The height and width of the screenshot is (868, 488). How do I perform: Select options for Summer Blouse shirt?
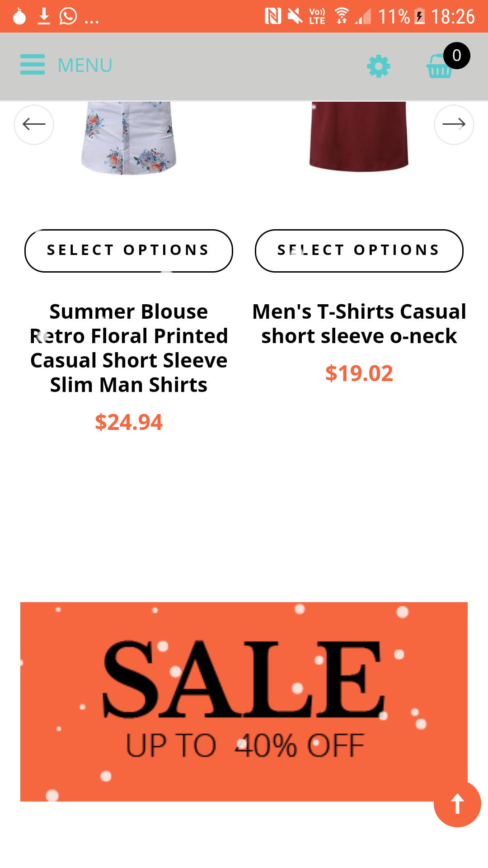pyautogui.click(x=129, y=250)
